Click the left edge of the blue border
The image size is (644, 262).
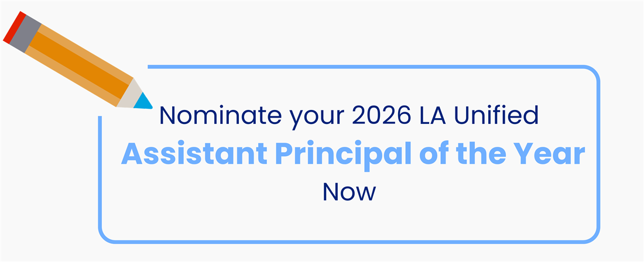click(100, 175)
